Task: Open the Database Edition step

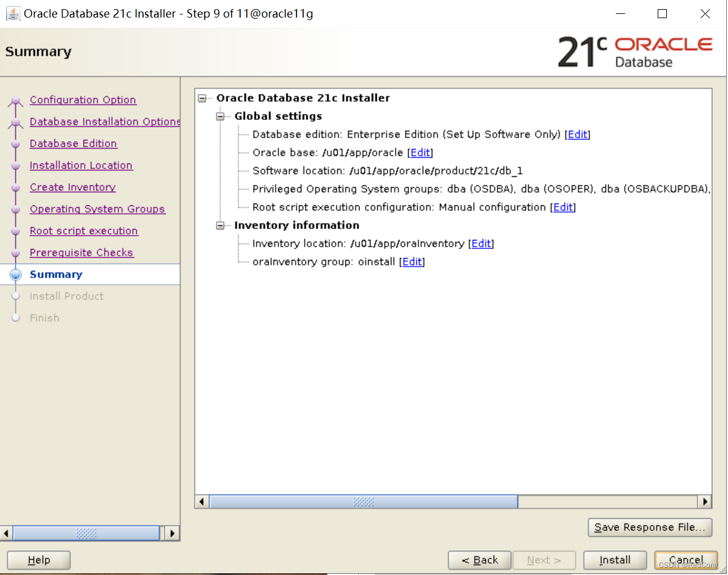Action: [x=73, y=144]
